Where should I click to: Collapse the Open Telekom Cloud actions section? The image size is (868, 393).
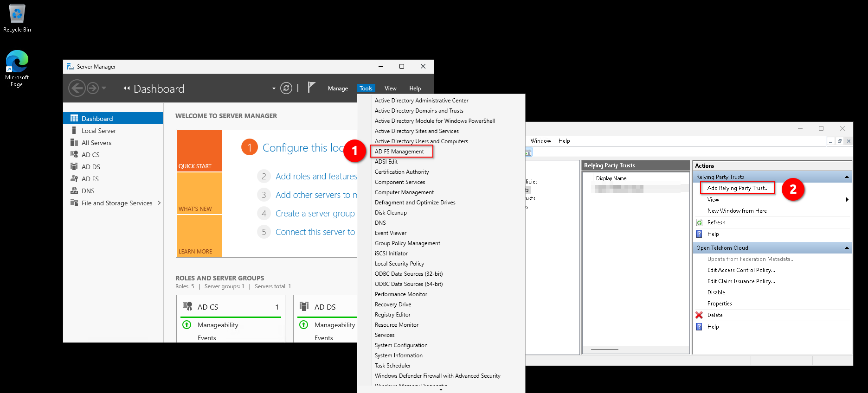[x=847, y=248]
